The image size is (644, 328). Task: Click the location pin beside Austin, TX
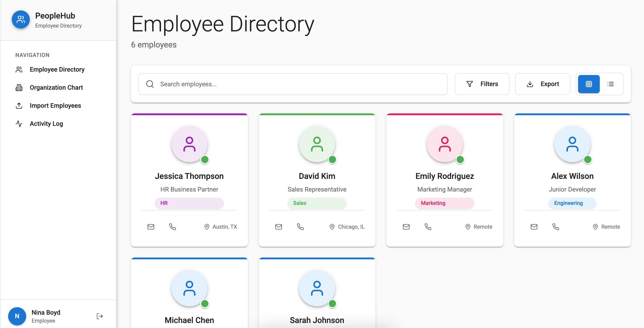pyautogui.click(x=207, y=227)
